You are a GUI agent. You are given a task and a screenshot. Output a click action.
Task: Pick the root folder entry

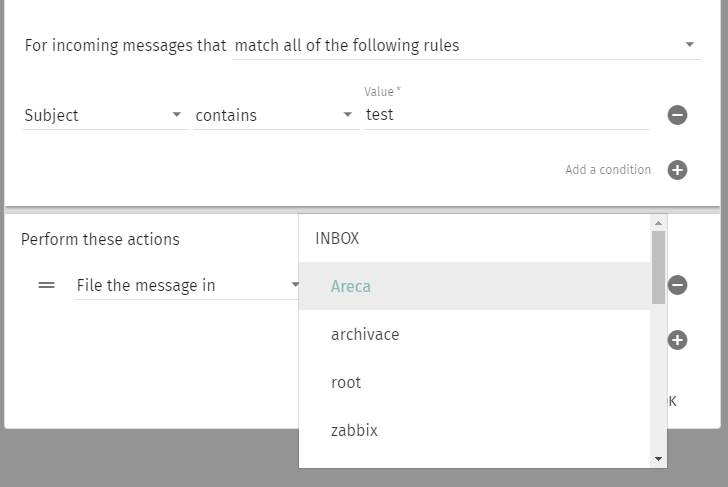(x=346, y=382)
